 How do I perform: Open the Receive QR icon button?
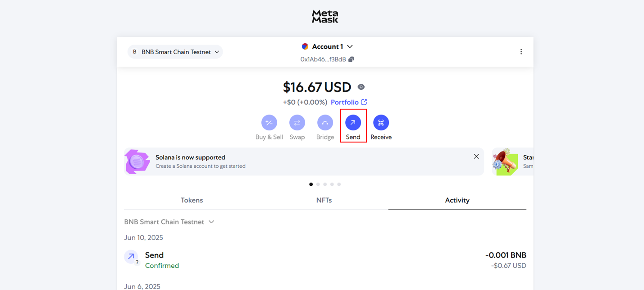tap(381, 123)
